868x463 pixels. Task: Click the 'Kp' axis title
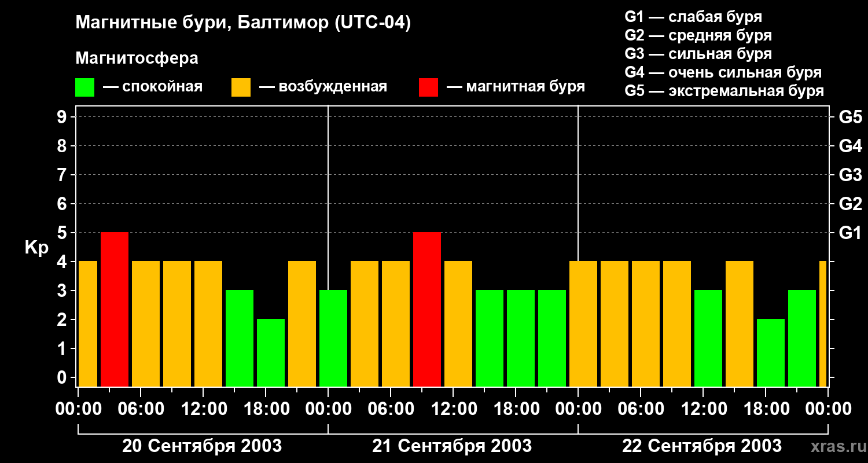tap(37, 248)
